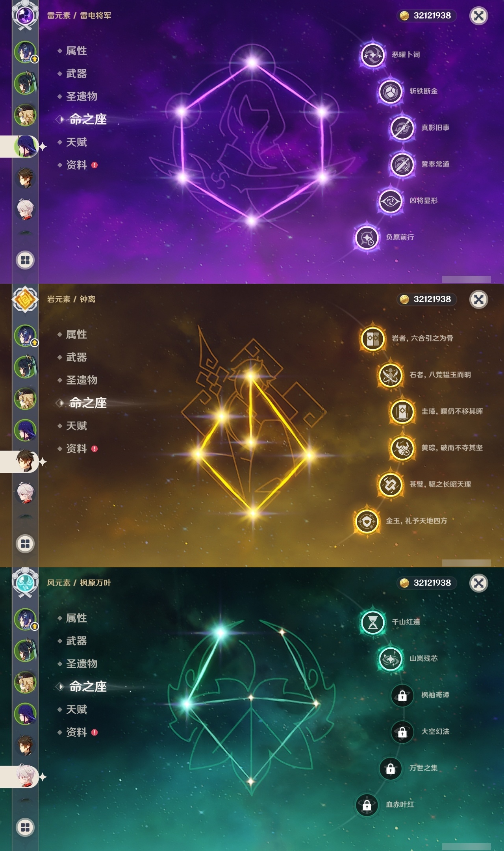This screenshot has height=851, width=504.
Task: Open the 凶将显形 eye constellation icon
Action: pos(390,201)
